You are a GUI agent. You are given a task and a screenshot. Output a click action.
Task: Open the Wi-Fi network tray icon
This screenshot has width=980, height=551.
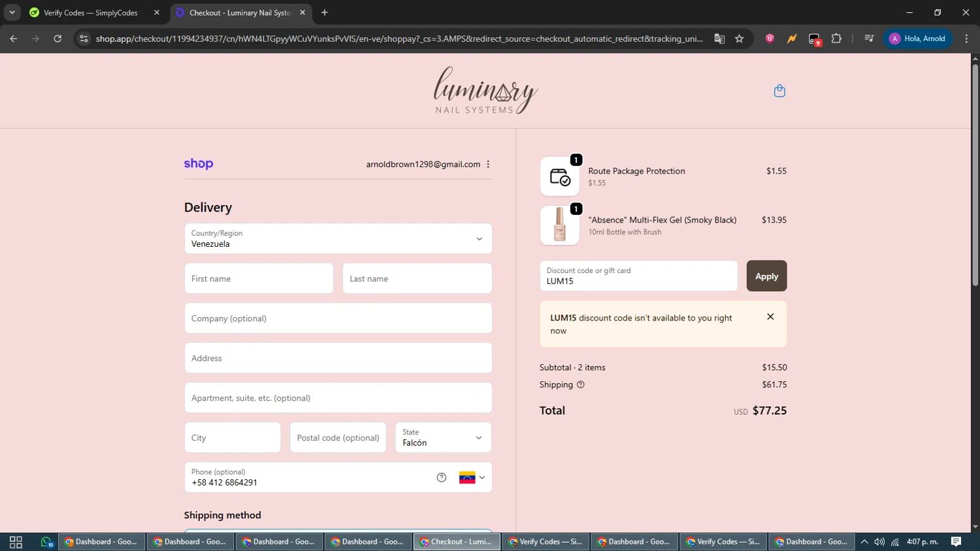click(895, 542)
